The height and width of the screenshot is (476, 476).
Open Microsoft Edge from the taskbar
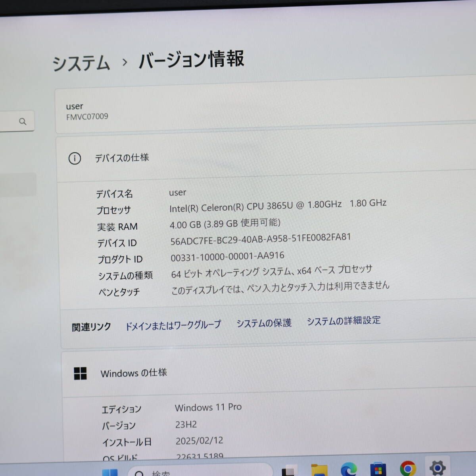coord(348,470)
